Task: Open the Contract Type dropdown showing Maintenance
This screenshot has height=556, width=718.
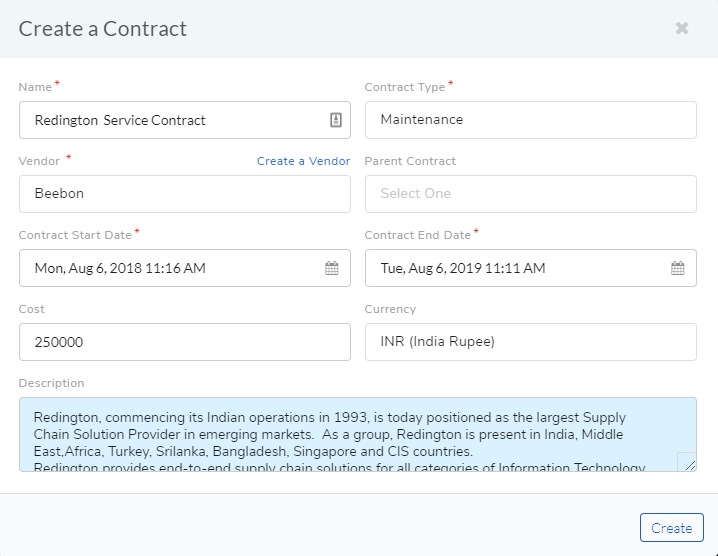Action: [531, 120]
